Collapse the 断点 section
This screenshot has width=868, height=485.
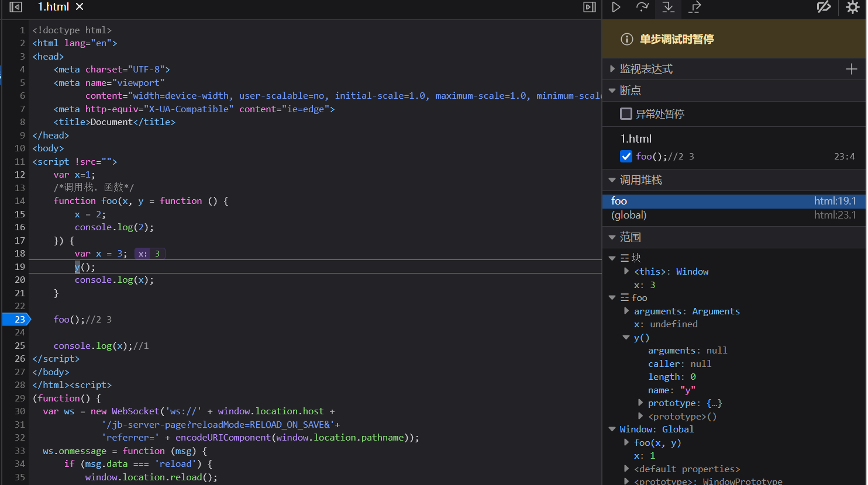[x=612, y=91]
